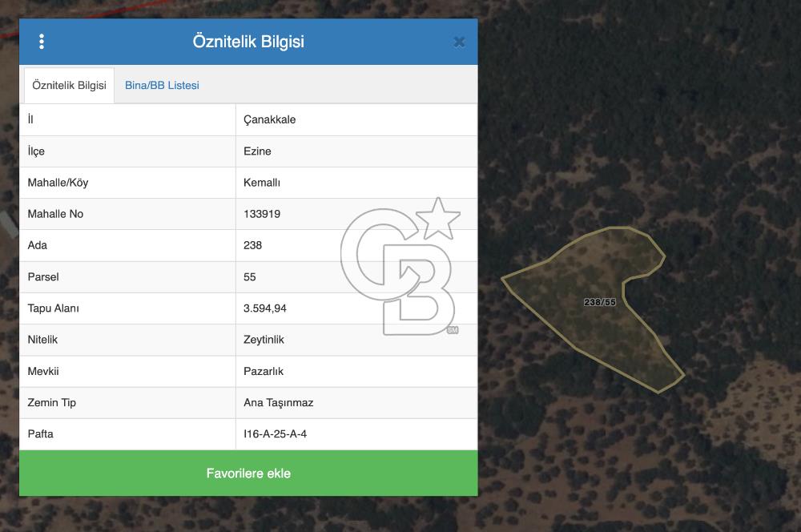Select the Çanakkale province value
The image size is (801, 532).
[269, 119]
